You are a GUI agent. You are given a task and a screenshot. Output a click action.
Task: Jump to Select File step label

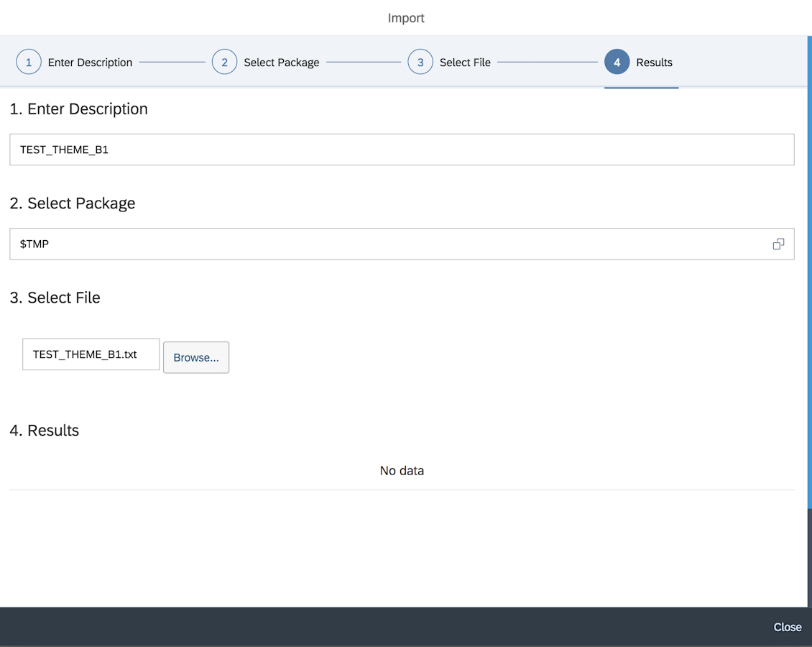point(465,63)
